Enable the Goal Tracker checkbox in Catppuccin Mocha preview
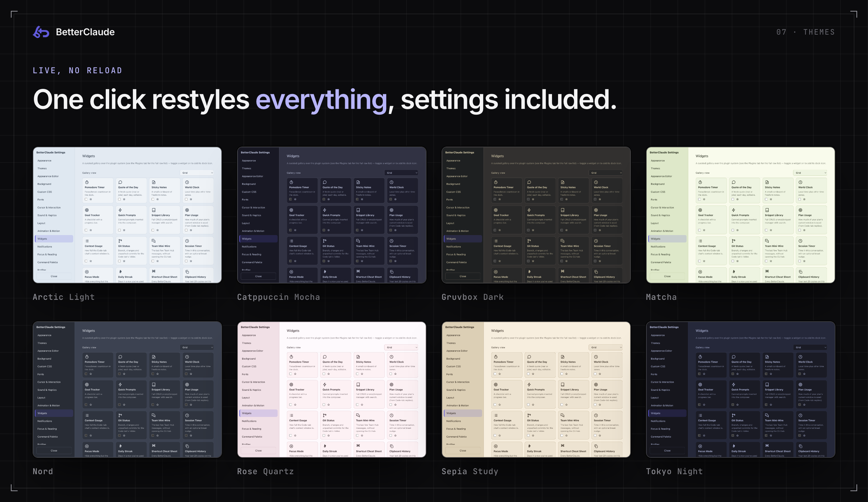 tap(290, 230)
